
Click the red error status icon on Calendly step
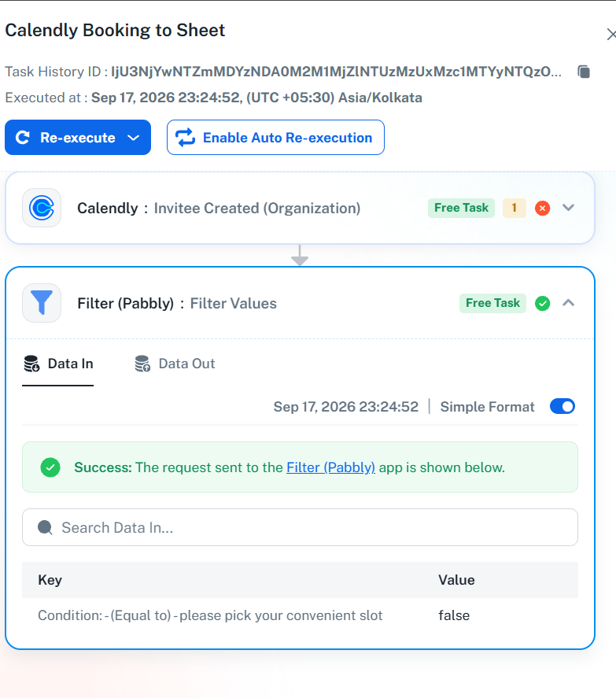542,208
